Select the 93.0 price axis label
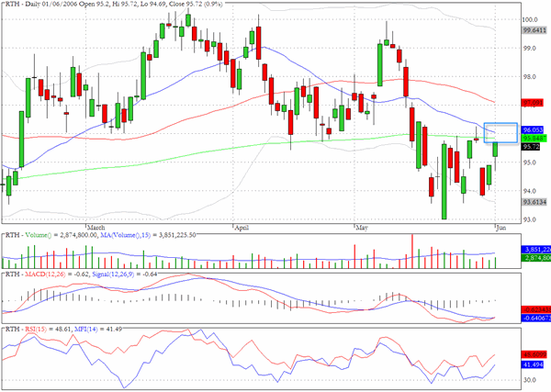 point(530,220)
